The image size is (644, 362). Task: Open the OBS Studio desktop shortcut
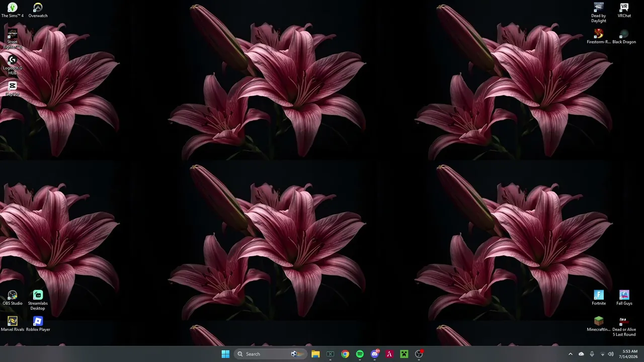(13, 298)
